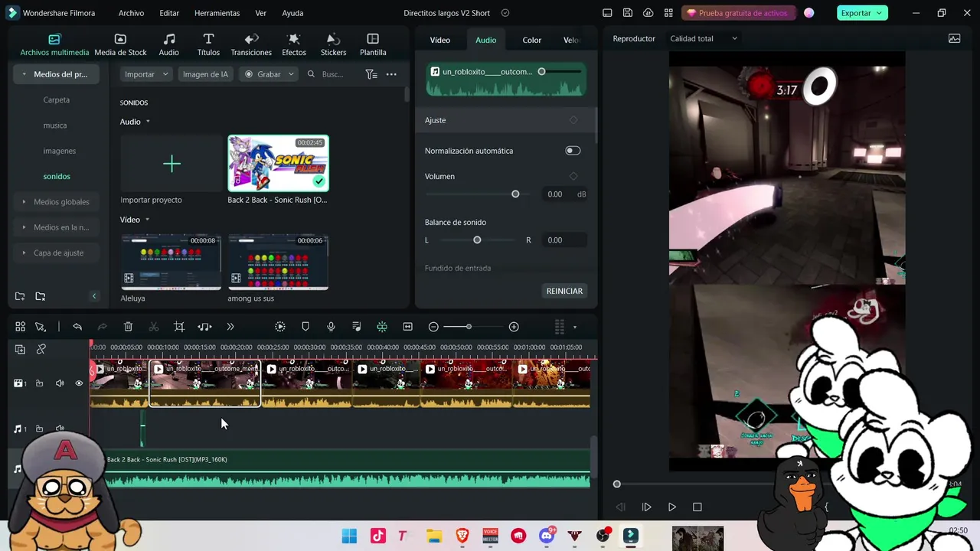Image resolution: width=980 pixels, height=551 pixels.
Task: Open the Herramientas menu
Action: (x=217, y=13)
